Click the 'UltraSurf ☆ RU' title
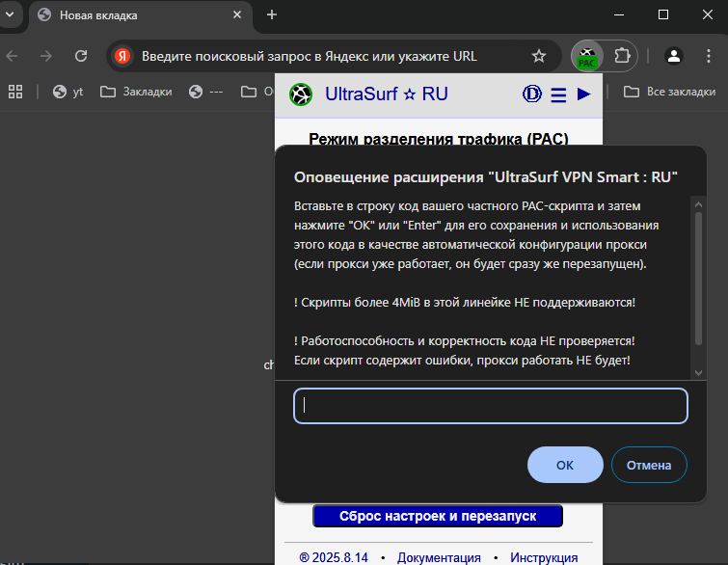 [387, 94]
